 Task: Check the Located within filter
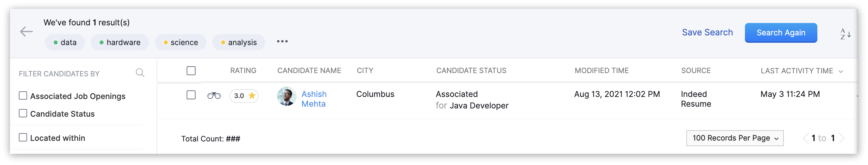pyautogui.click(x=23, y=138)
